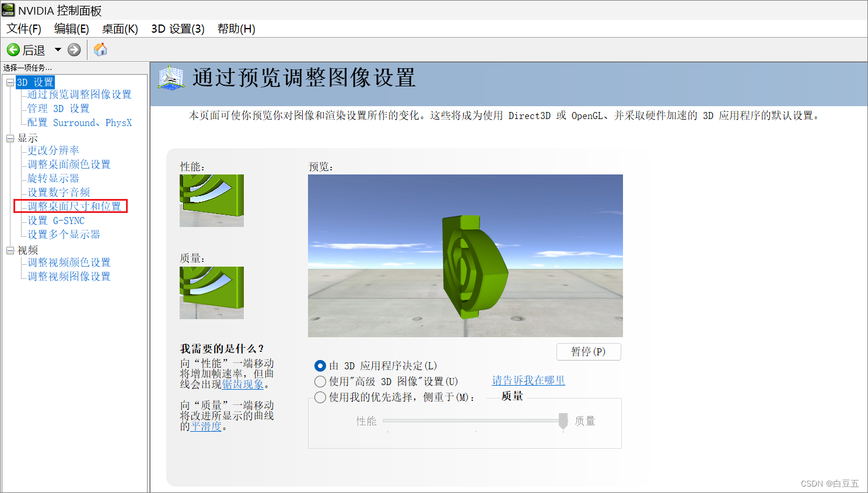Click the performance-quality slider handle
This screenshot has height=493, width=868.
point(563,421)
